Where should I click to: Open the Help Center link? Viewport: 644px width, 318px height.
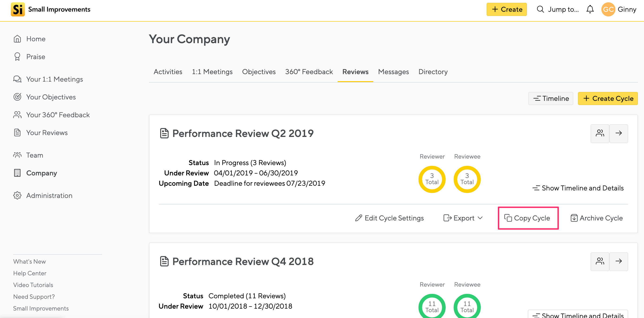(30, 273)
